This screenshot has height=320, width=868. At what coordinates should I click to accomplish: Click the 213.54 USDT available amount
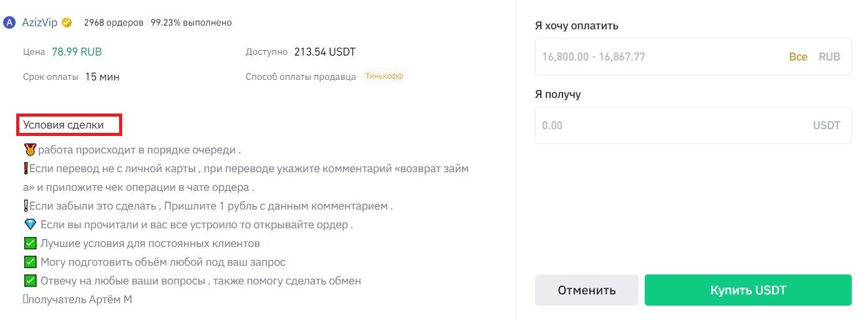coord(325,52)
